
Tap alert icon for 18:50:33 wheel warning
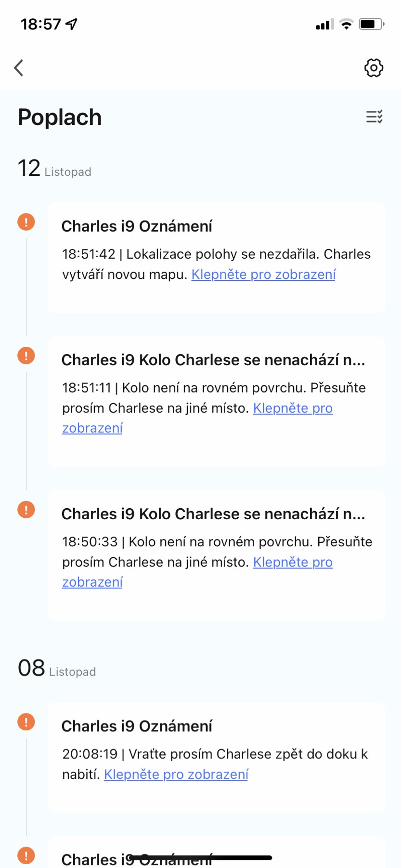[x=26, y=510]
